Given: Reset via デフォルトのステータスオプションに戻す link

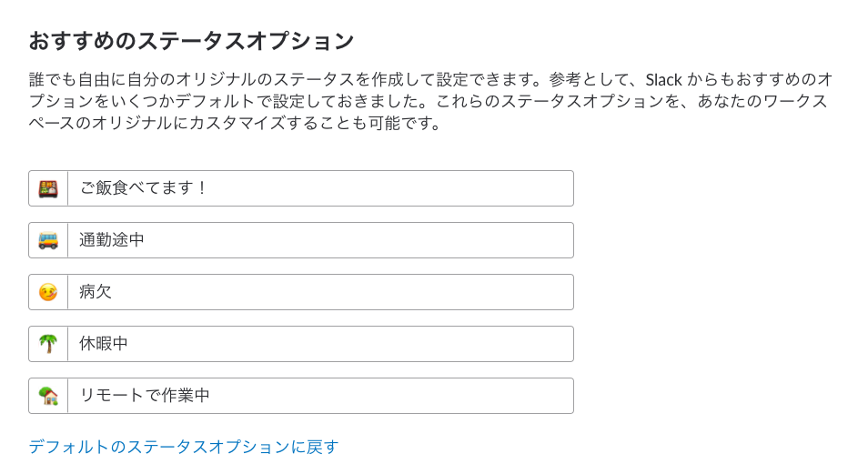Looking at the screenshot, I should click(184, 447).
